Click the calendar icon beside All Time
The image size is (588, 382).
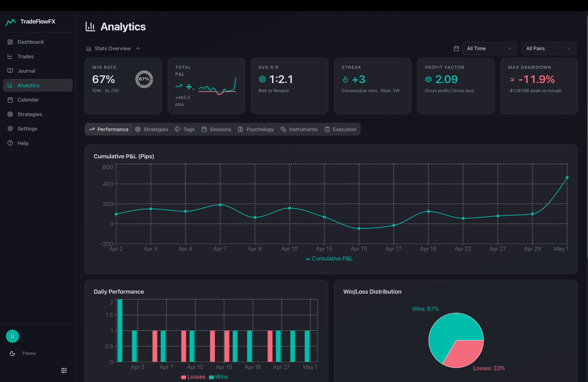456,48
